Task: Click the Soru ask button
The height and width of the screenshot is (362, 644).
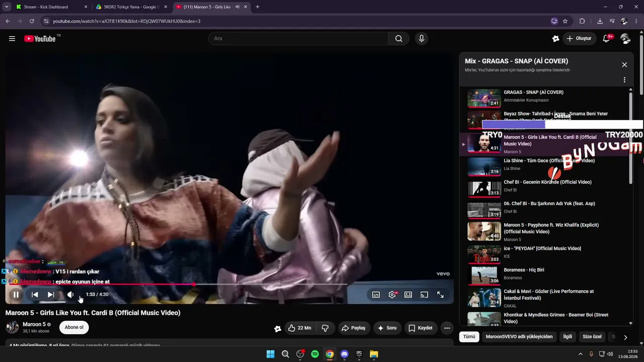Action: [x=387, y=328]
